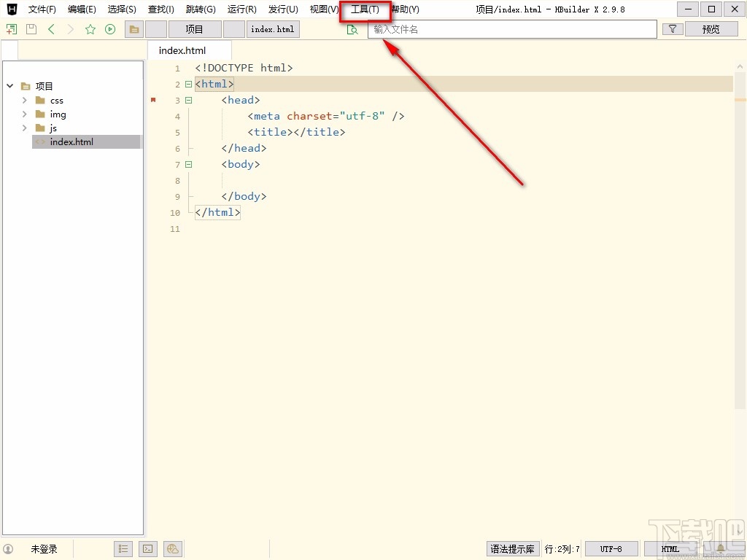Open the terminal icon in status bar

click(x=147, y=549)
